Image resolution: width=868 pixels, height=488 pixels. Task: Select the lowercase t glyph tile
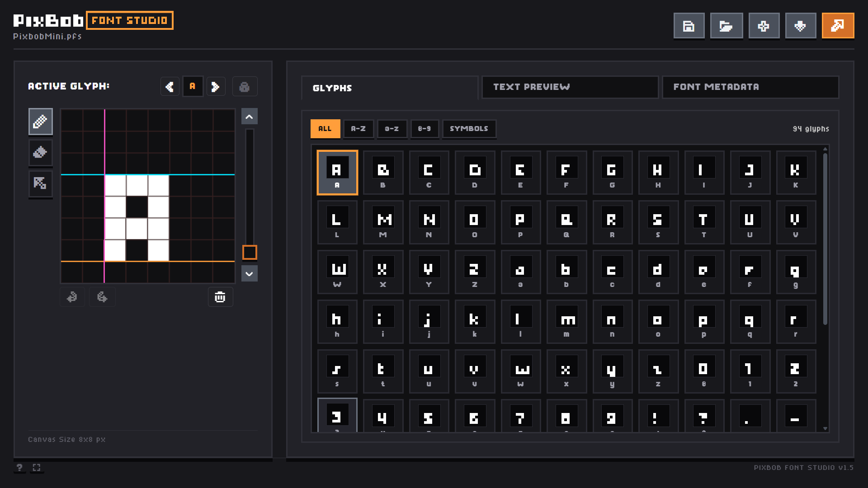(383, 371)
